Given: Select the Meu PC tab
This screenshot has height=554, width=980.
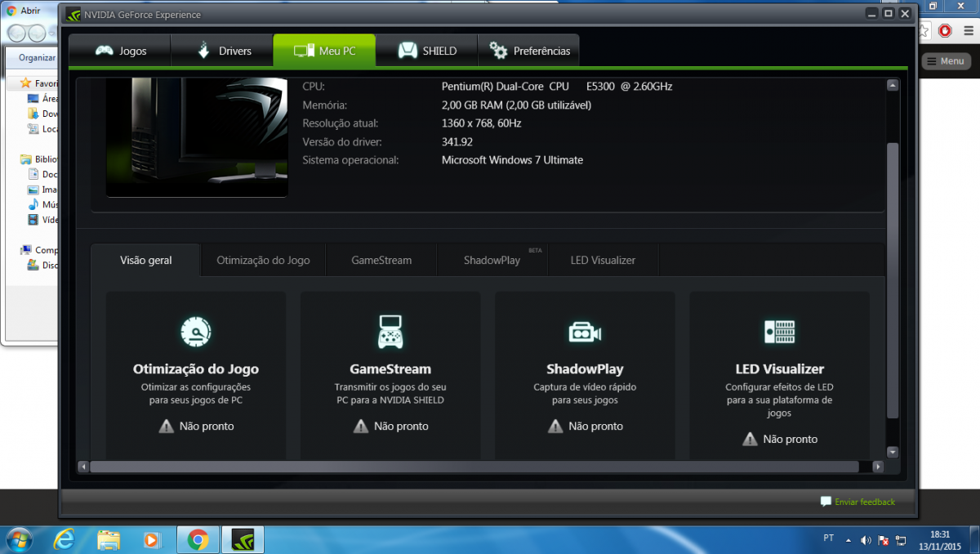Looking at the screenshot, I should tap(324, 51).
